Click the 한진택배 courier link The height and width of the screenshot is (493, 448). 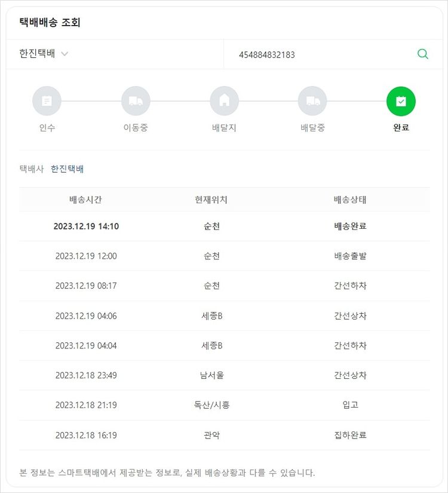67,169
